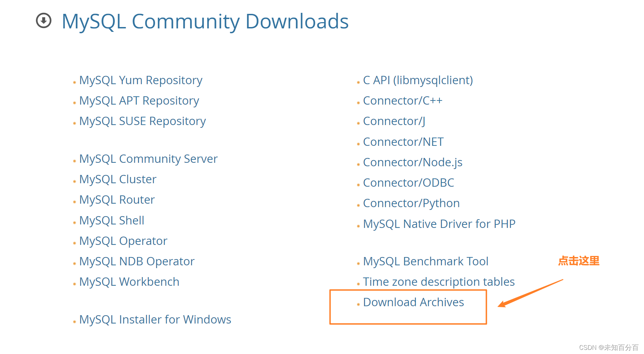
Task: Open MySQL Yum Repository page
Action: pos(141,80)
